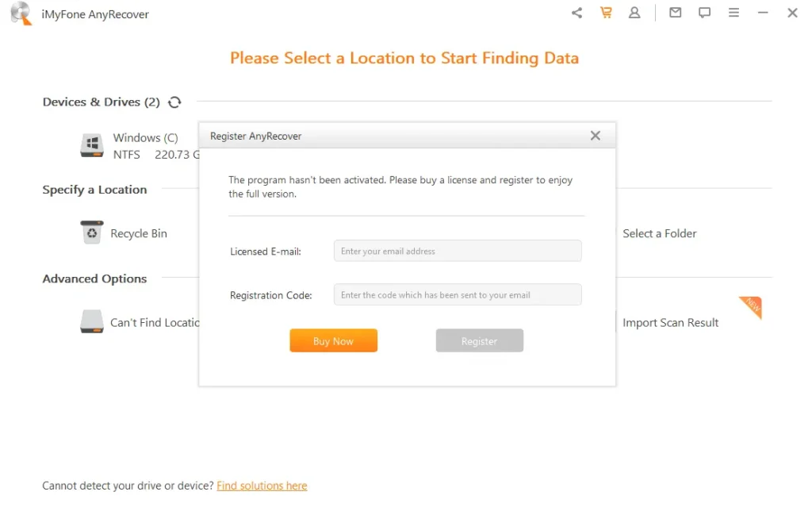
Task: Choose the Recycle Bin icon
Action: (92, 232)
